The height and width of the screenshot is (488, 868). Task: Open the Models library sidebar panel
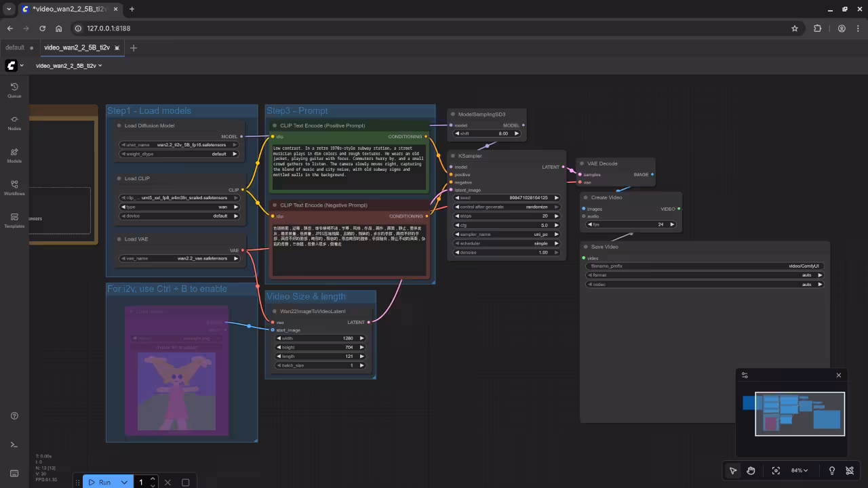coord(14,155)
